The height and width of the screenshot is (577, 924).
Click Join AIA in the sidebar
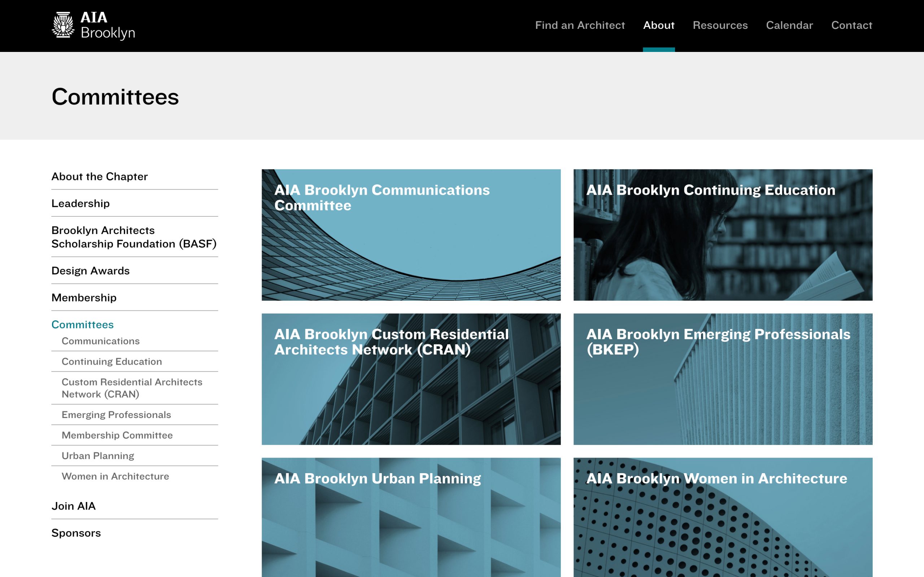pyautogui.click(x=74, y=506)
